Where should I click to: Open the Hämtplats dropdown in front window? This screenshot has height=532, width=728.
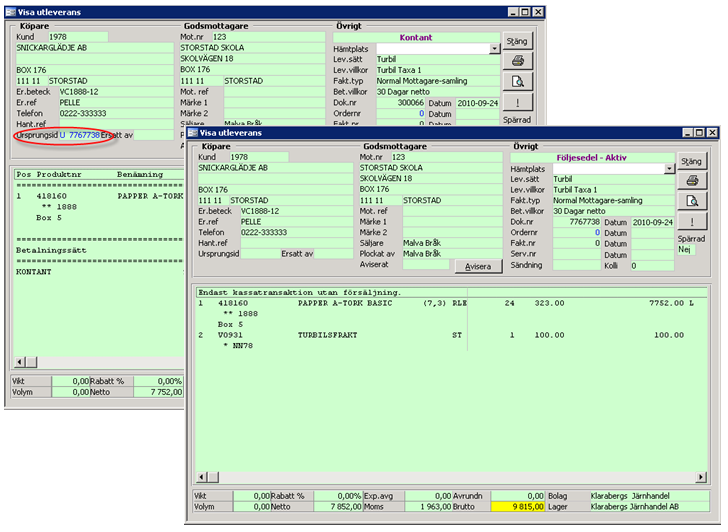(x=669, y=169)
